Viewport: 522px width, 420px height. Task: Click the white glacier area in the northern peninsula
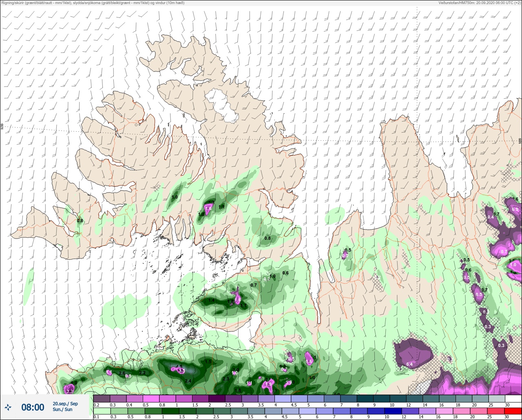point(222,105)
